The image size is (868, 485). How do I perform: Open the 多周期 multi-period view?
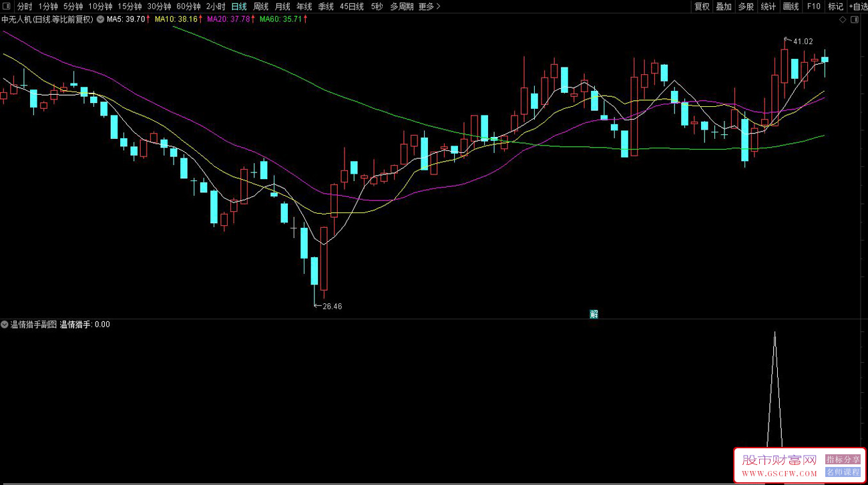(402, 6)
